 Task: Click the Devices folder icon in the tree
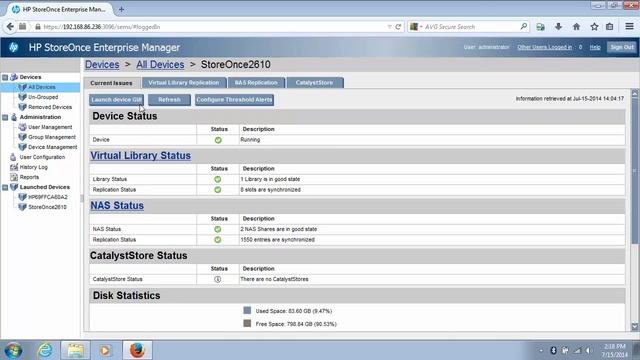pos(14,77)
